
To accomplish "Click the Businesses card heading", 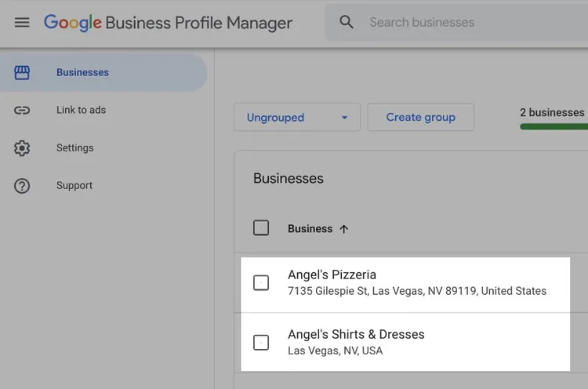I will point(289,178).
